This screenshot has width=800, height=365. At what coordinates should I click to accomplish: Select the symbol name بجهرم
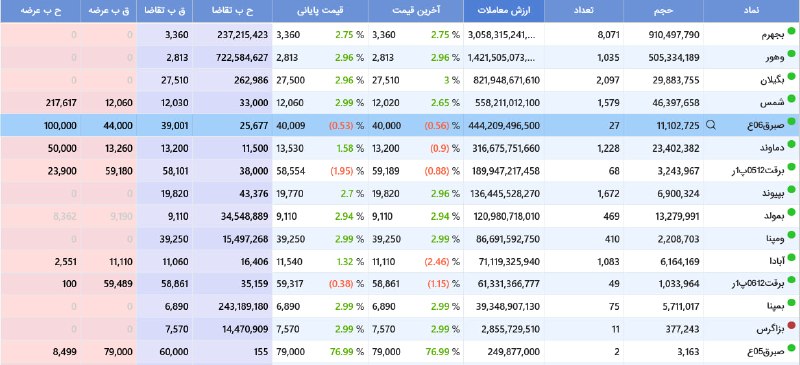(x=772, y=36)
